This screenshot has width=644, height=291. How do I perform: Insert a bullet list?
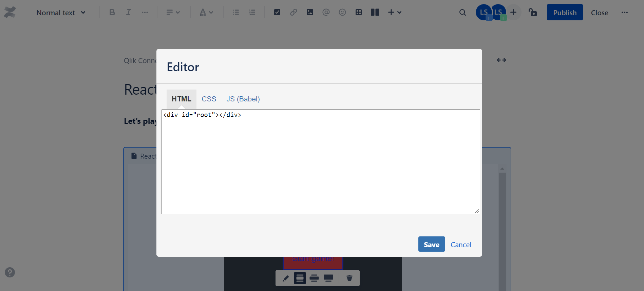pos(236,13)
